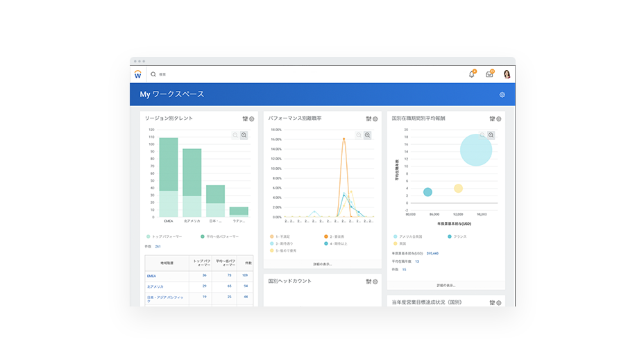644x362 pixels.
Task: Open the user profile avatar menu
Action: point(507,74)
